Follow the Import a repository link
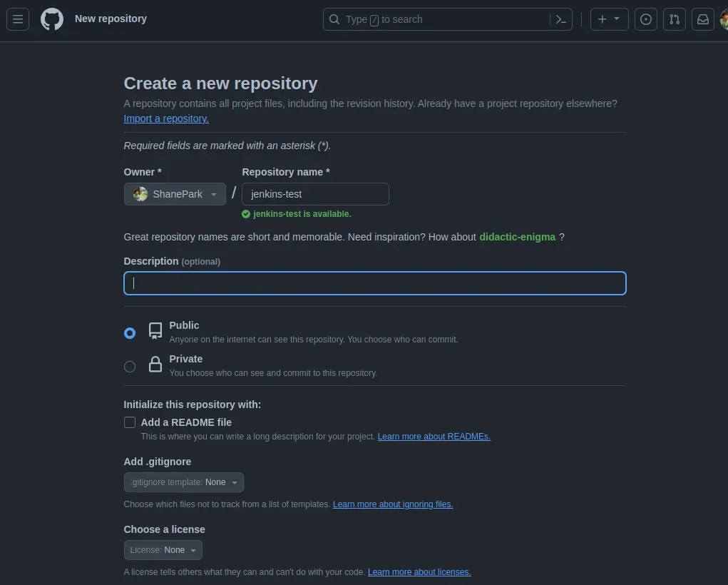The width and height of the screenshot is (728, 585). coord(166,118)
